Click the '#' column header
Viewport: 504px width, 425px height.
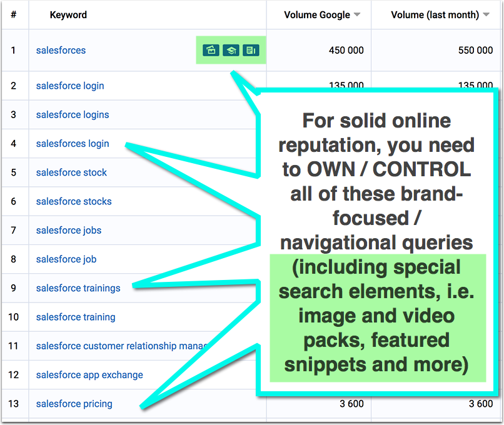14,14
